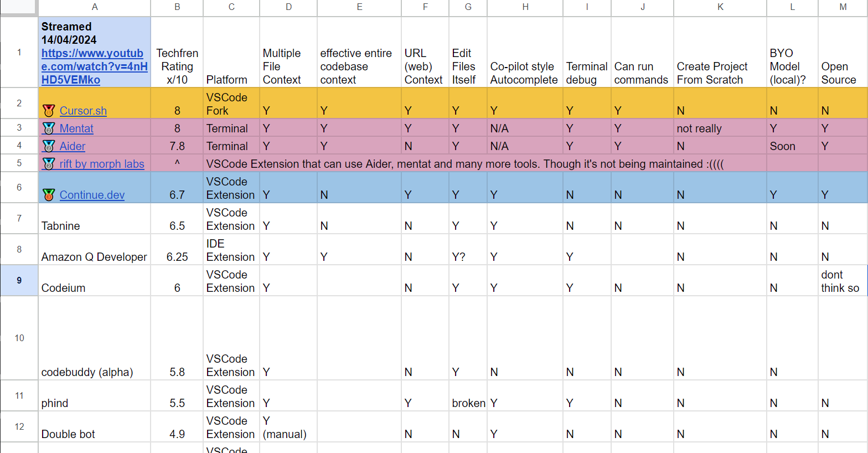Select column H header

point(525,7)
